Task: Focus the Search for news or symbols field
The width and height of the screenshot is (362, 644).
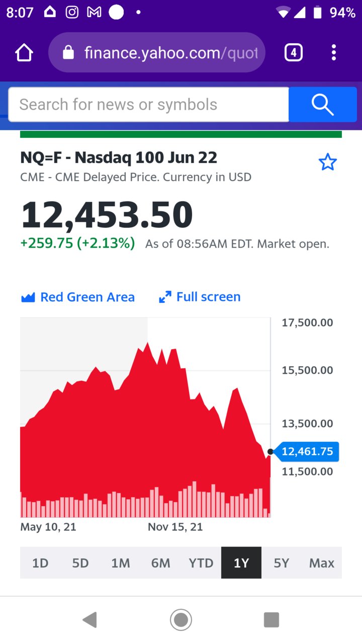Action: [149, 104]
